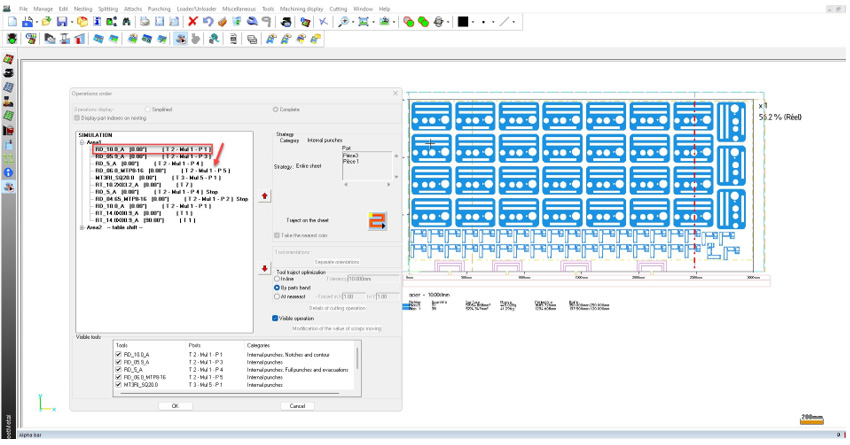Uncheck RD_05.9_A in Visible tools list
Screen dimensions: 850x445
118,362
